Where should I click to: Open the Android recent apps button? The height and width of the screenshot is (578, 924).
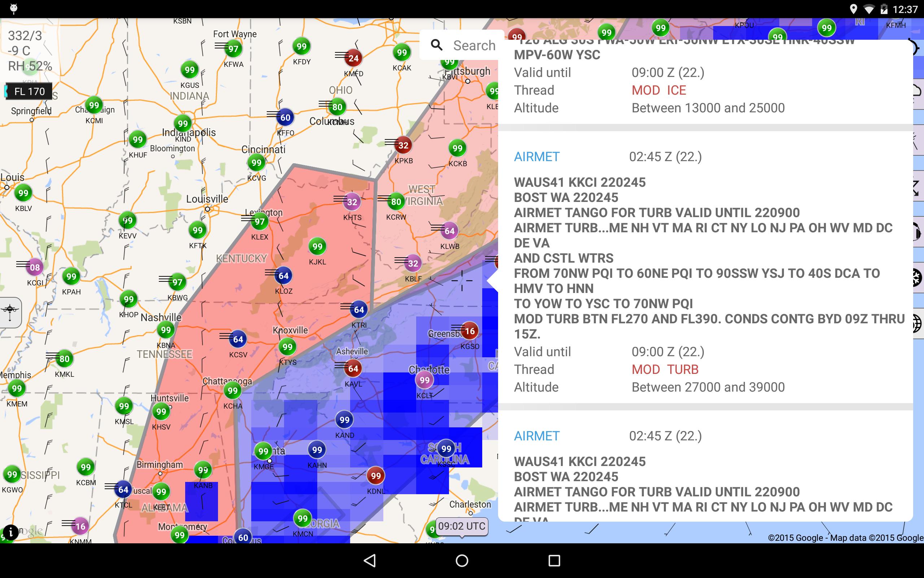554,561
